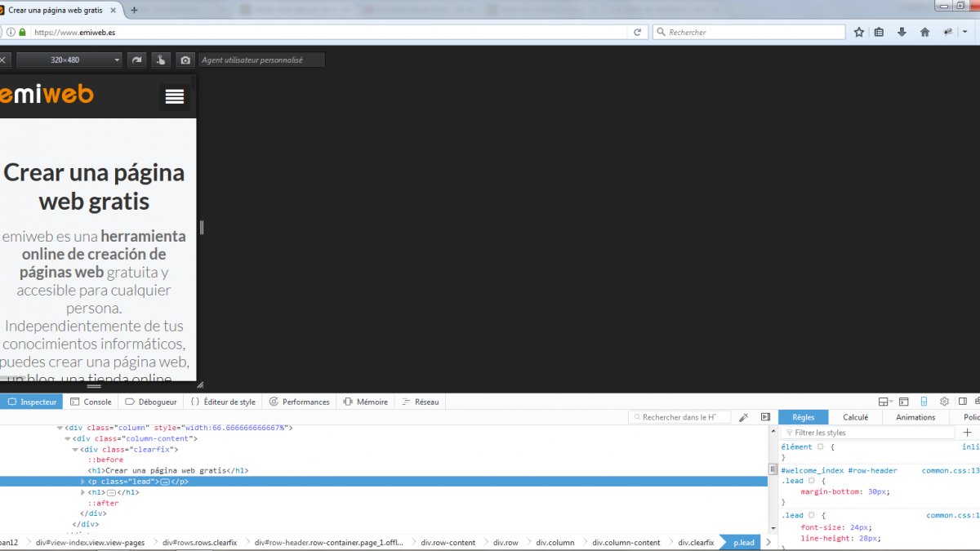Viewport: 980px width, 551px height.
Task: Click the div.row-content breadcrumb
Action: tap(448, 543)
